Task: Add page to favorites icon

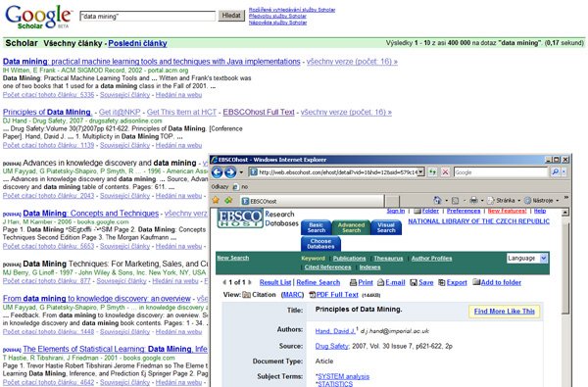Action: (x=228, y=200)
